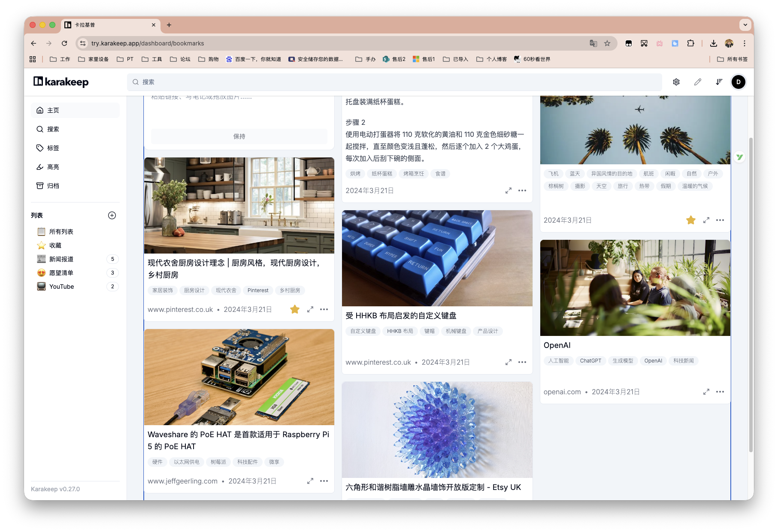Open the Waveshare PoE HAT card menu
This screenshot has width=778, height=532.
(324, 481)
